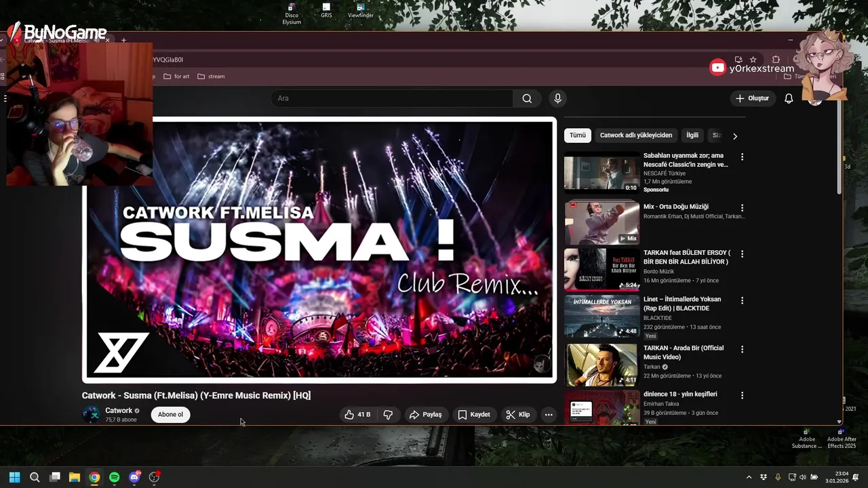Open options for the Nescafé sponsored video
The height and width of the screenshot is (488, 868).
(742, 157)
